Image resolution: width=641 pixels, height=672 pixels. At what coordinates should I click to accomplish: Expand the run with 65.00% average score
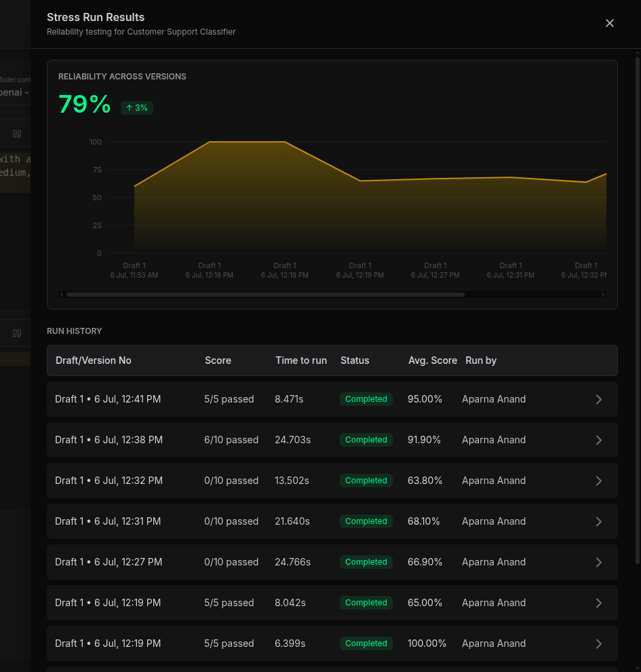tap(599, 603)
